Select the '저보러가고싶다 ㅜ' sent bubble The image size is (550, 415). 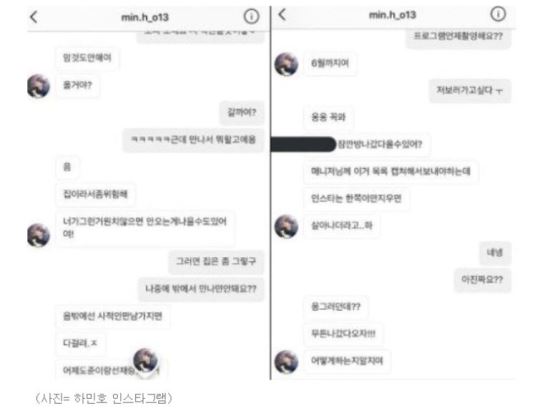pyautogui.click(x=470, y=91)
